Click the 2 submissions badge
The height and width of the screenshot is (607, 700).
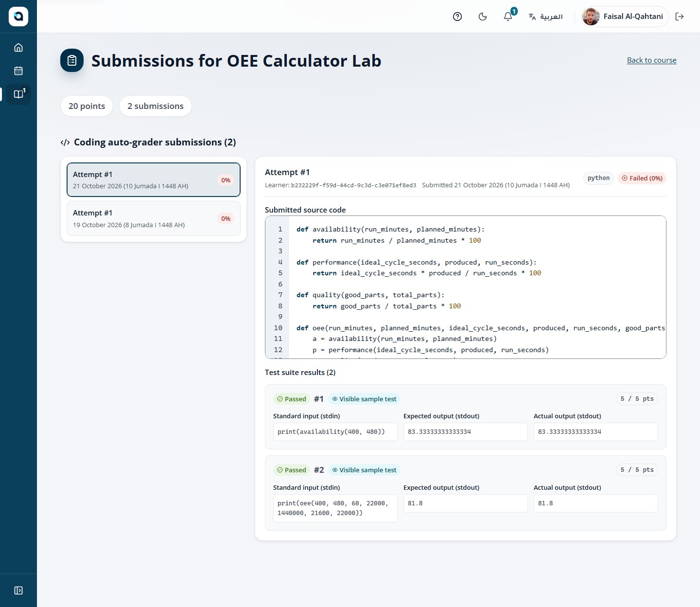click(x=156, y=106)
